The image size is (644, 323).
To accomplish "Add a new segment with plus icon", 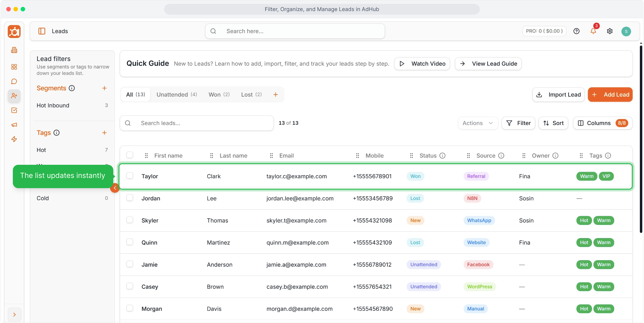I will [x=104, y=88].
